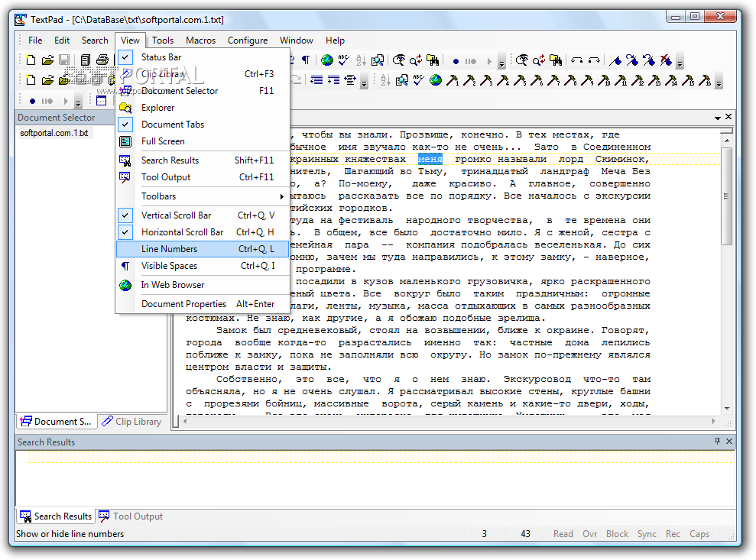Run user tool hammer number 7
Image resolution: width=756 pixels, height=560 pixels.
(x=553, y=80)
